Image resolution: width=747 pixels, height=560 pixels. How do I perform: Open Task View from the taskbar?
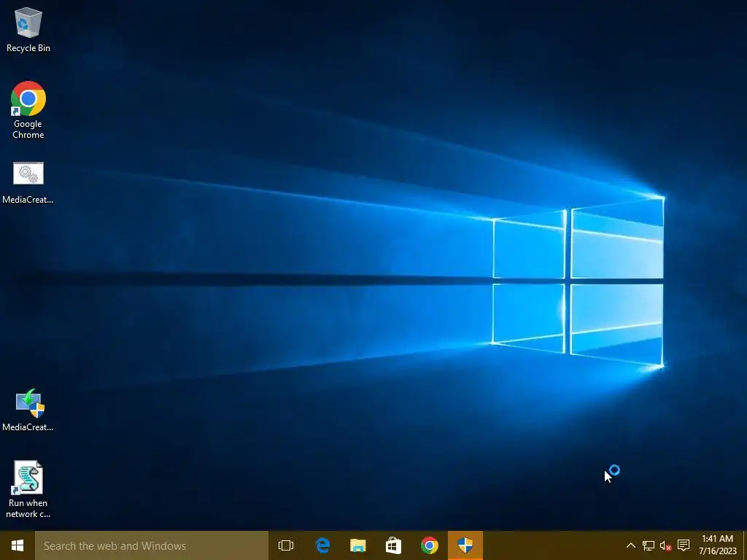(286, 545)
